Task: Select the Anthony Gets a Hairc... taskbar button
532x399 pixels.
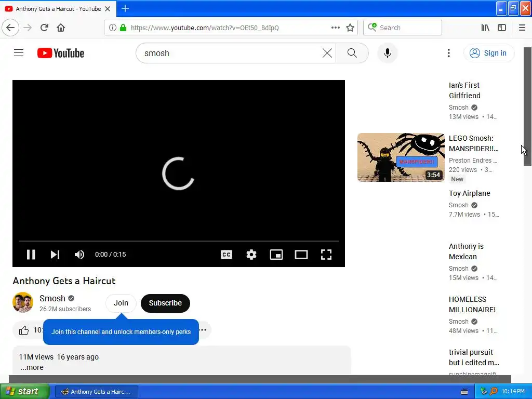Action: tap(96, 392)
